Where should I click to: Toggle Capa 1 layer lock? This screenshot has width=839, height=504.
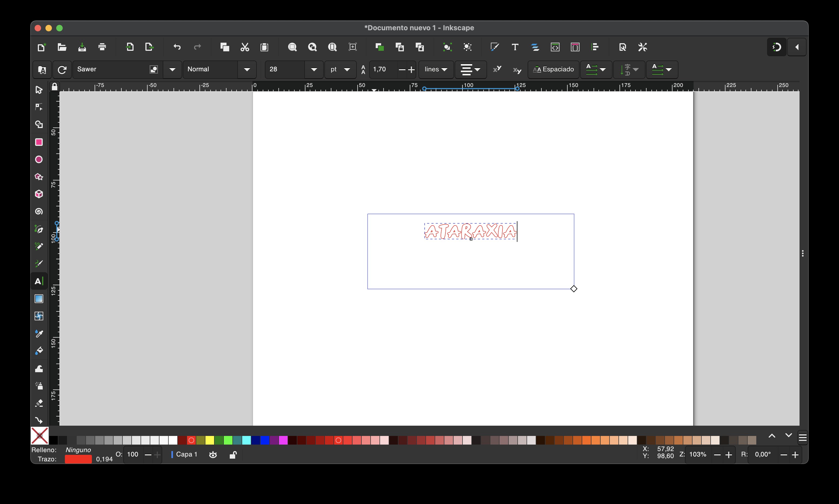pos(233,454)
